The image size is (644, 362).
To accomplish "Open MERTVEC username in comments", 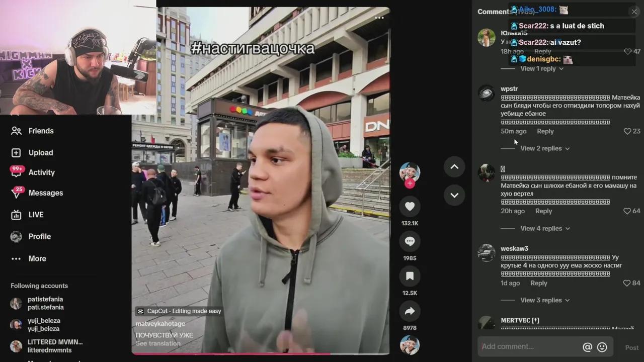I will point(520,320).
